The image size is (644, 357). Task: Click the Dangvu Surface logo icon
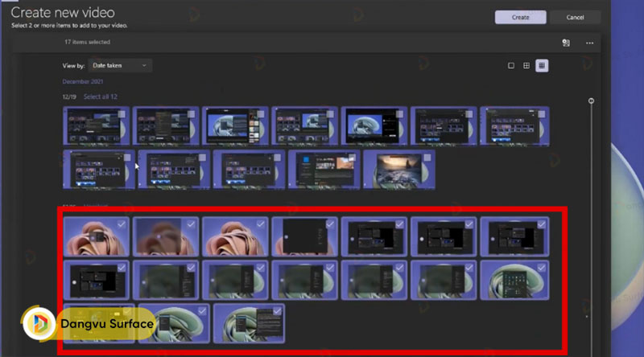pyautogui.click(x=39, y=324)
